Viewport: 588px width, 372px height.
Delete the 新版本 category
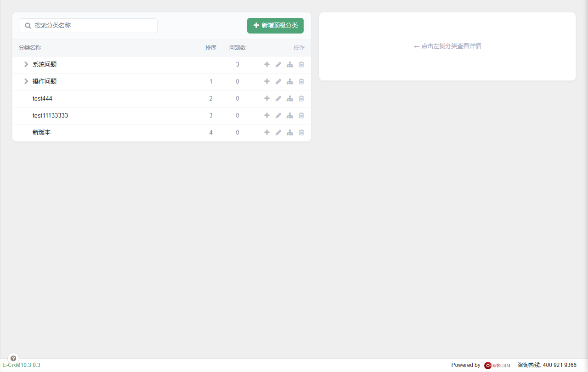point(301,133)
